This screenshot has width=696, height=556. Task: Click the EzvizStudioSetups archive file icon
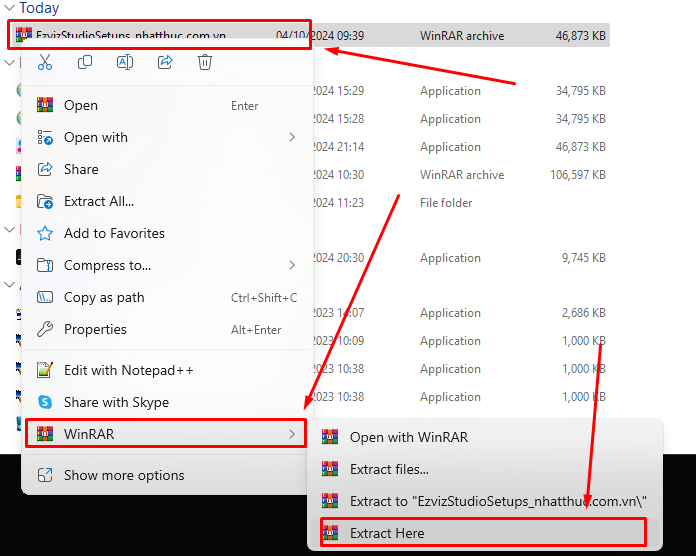pos(24,34)
